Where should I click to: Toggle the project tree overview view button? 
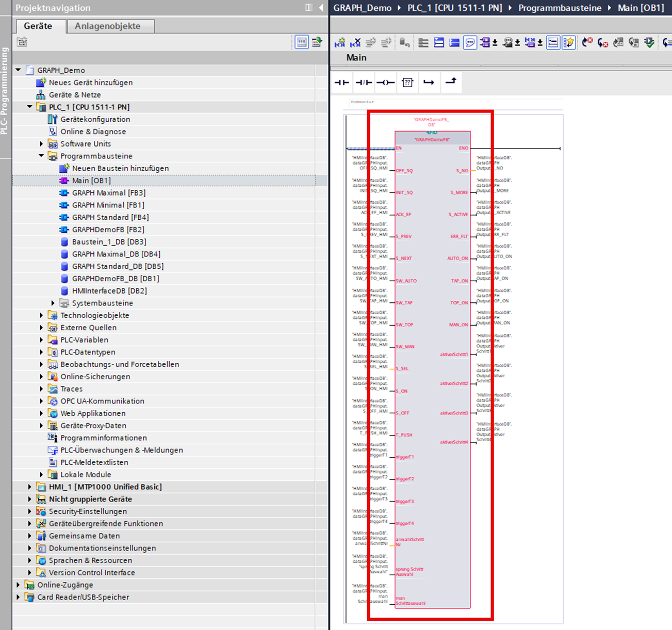[x=302, y=42]
